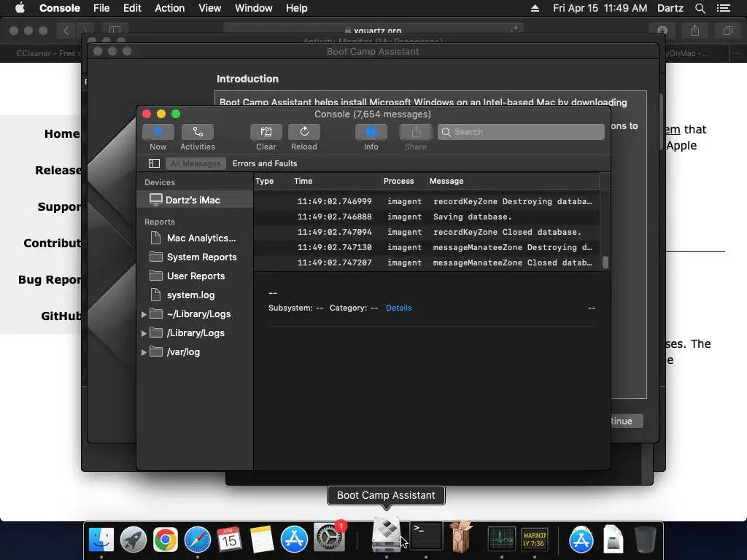This screenshot has height=560, width=747.
Task: Select the 'Saving database.' log row
Action: click(426, 217)
